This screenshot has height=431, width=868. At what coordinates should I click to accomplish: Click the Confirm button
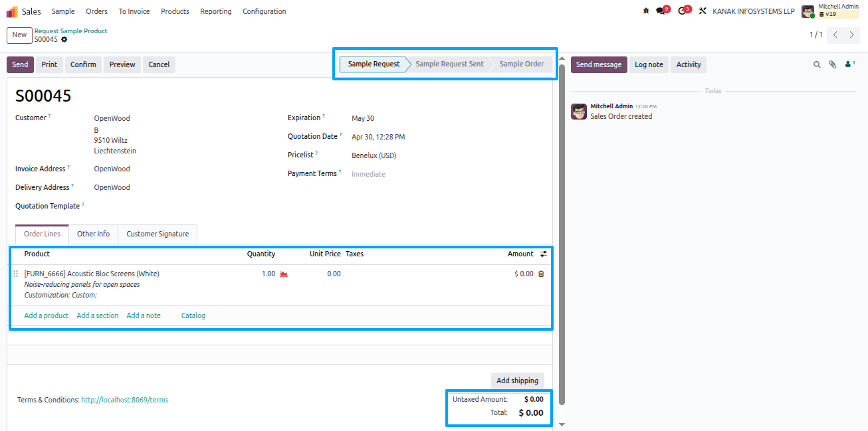coord(83,64)
